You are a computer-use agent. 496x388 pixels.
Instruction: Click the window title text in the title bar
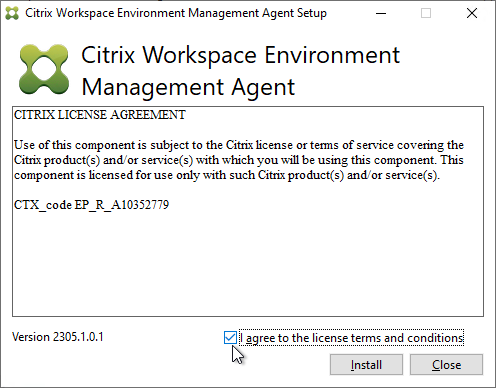coord(176,13)
